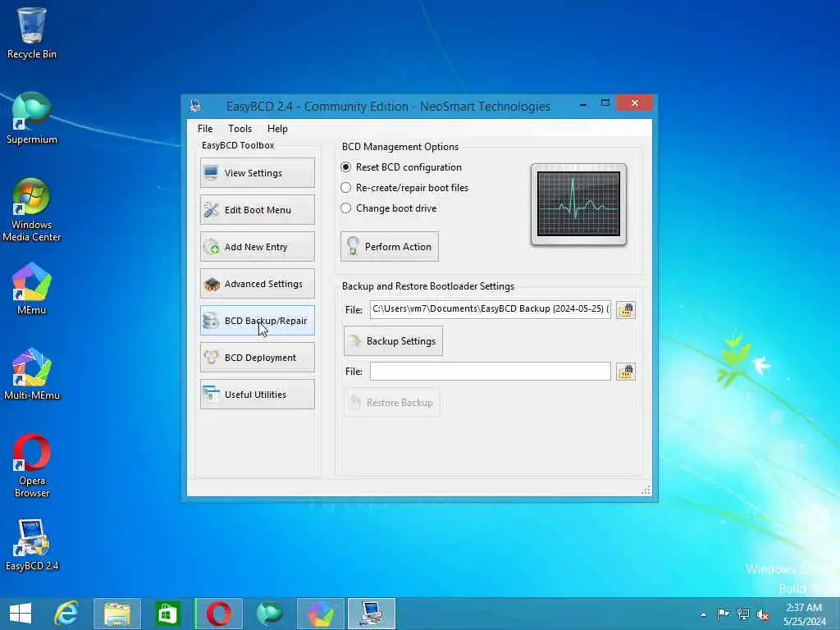Open Advanced Settings in the toolbox
This screenshot has height=630, width=840.
257,283
